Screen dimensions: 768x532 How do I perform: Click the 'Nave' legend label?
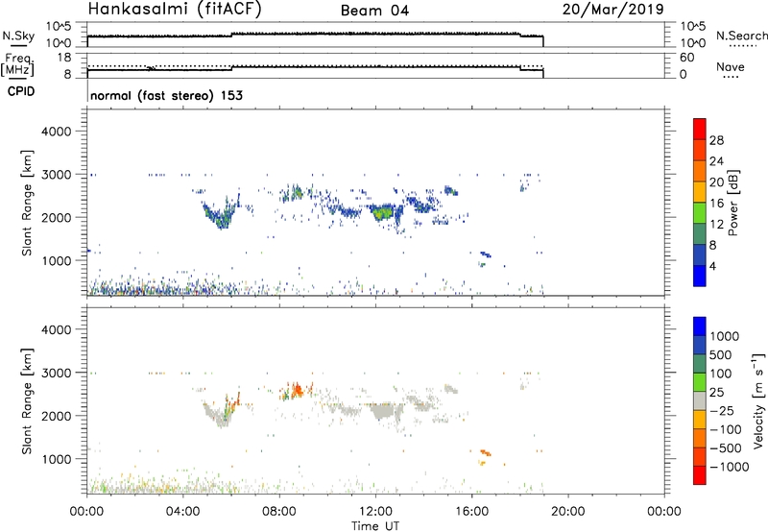click(x=730, y=66)
